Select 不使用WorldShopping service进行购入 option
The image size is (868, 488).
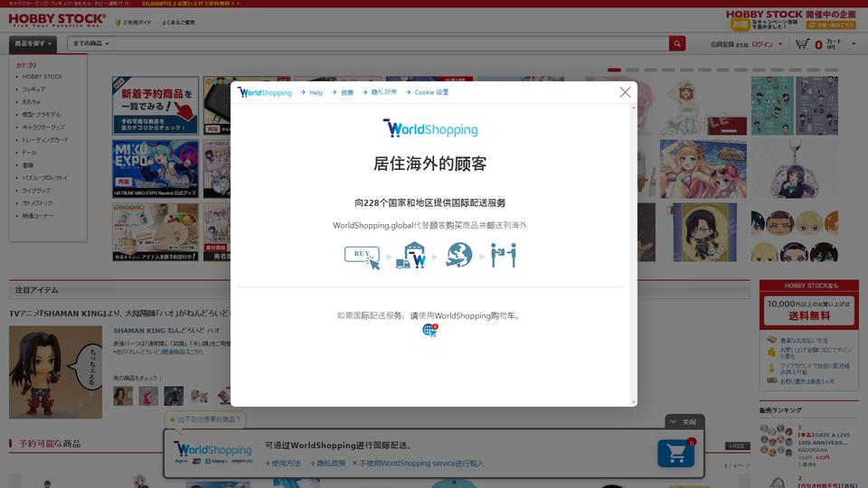coord(418,463)
